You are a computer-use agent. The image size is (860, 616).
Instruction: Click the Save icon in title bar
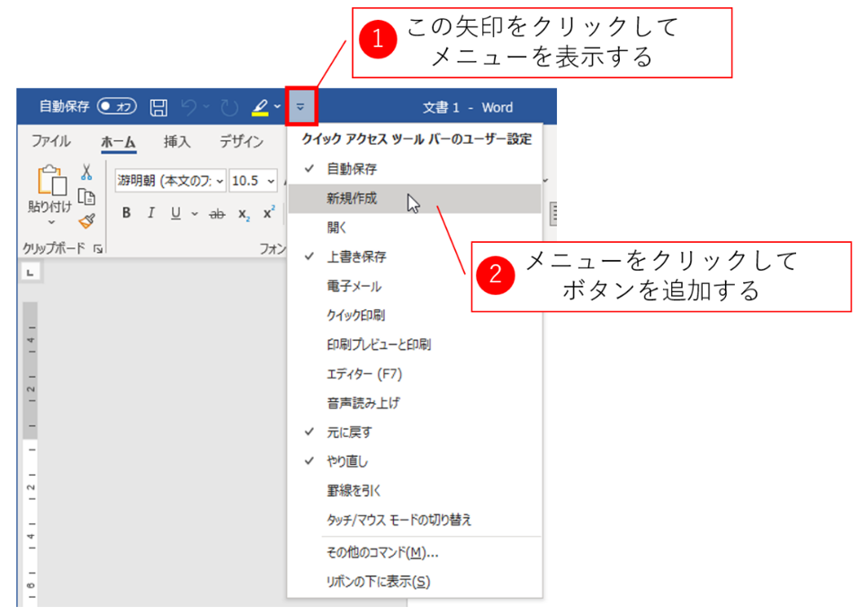pos(158,108)
